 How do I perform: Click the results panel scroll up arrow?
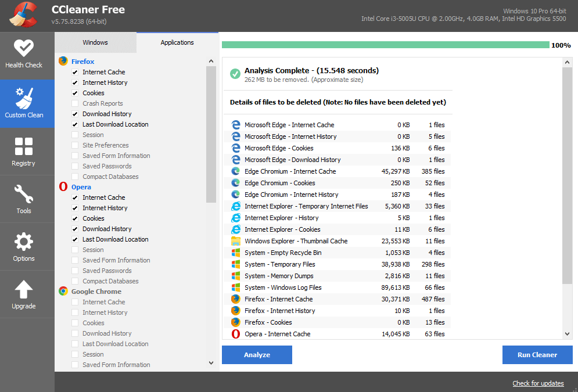568,62
